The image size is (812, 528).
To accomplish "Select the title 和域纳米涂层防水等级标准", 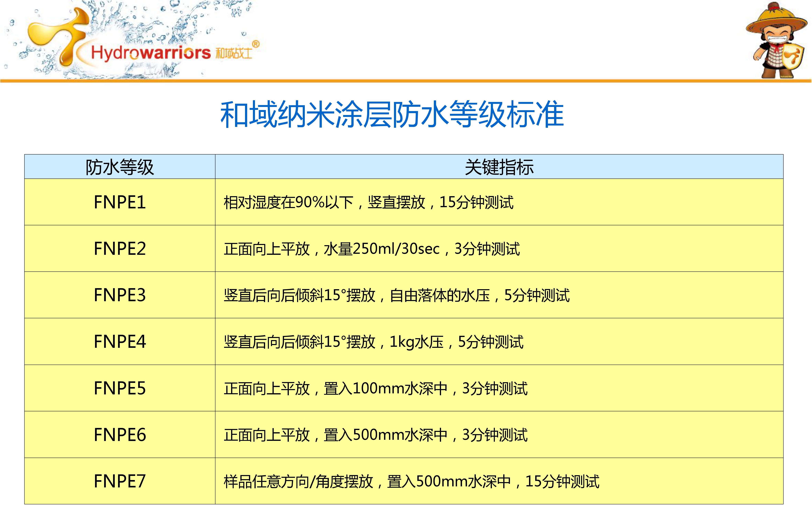I will (x=392, y=115).
